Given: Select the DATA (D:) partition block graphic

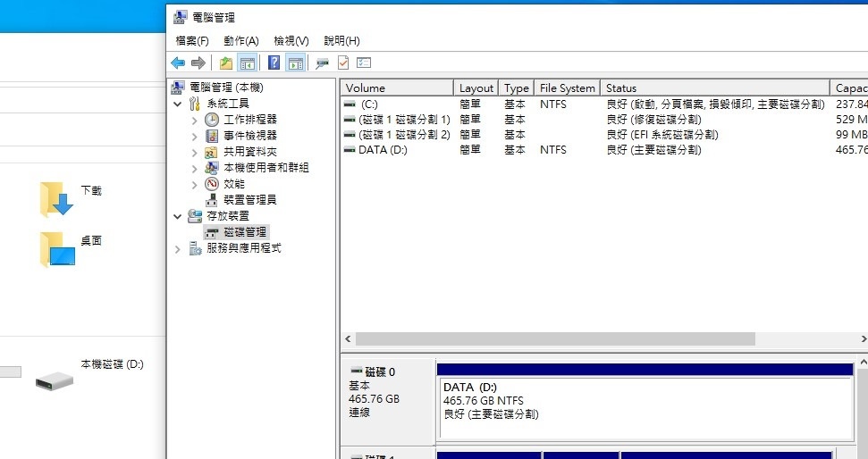Looking at the screenshot, I should tap(645, 402).
